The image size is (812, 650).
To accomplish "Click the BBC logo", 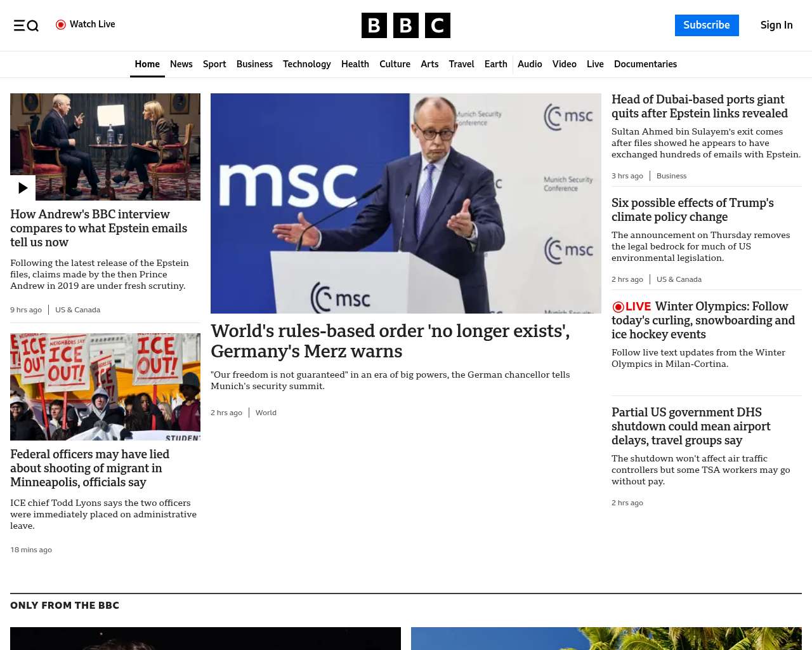I will click(406, 25).
